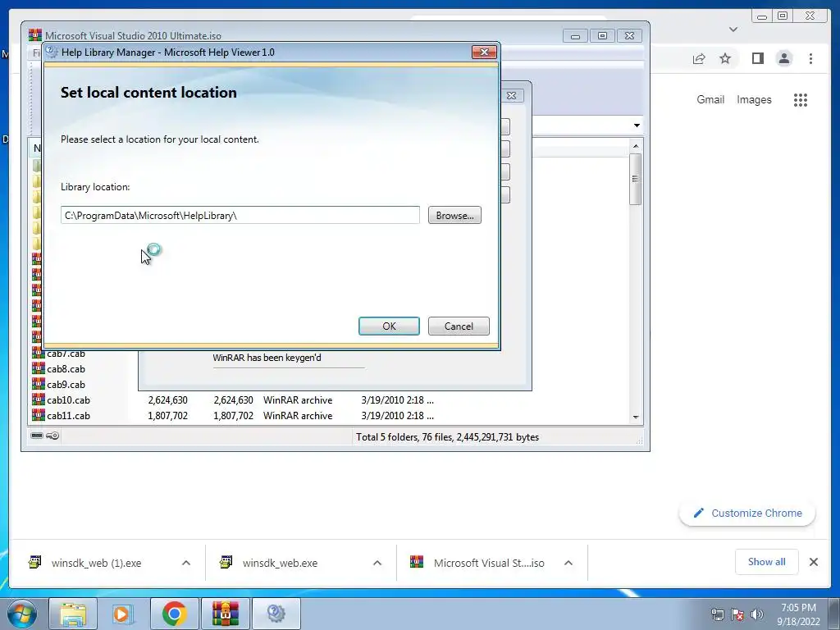The height and width of the screenshot is (630, 840).
Task: Click the WinRAR archive type of cab10.cab
Action: coord(298,400)
